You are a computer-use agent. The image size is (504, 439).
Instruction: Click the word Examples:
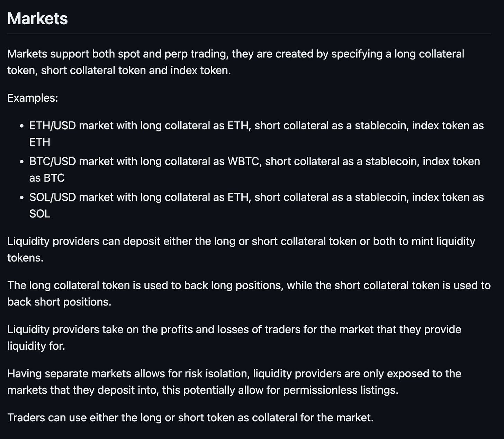[x=33, y=98]
